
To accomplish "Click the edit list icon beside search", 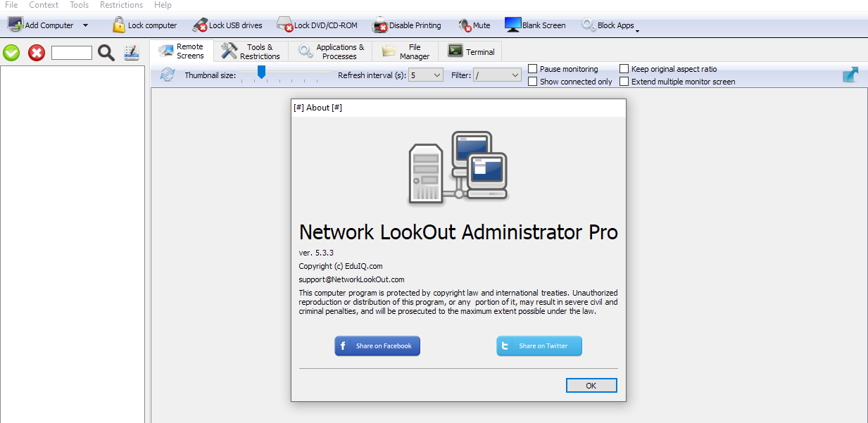I will [x=132, y=53].
